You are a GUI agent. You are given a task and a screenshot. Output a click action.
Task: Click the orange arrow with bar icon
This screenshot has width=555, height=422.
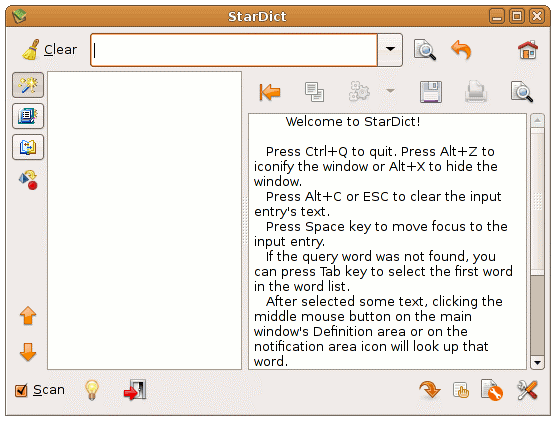coord(270,92)
